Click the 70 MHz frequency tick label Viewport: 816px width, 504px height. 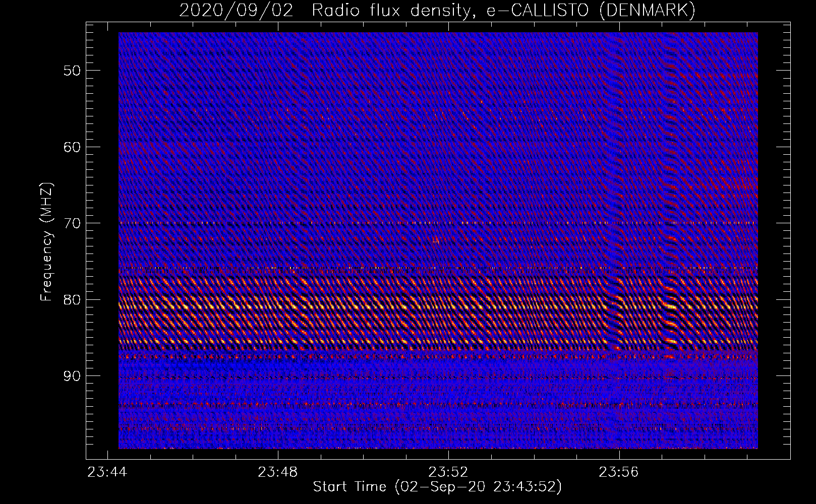[x=72, y=223]
